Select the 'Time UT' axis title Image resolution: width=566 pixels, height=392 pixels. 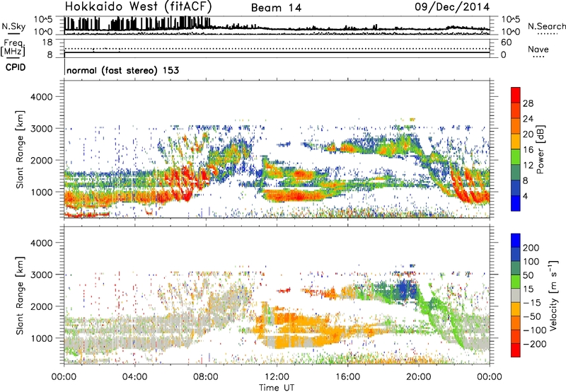tap(277, 388)
